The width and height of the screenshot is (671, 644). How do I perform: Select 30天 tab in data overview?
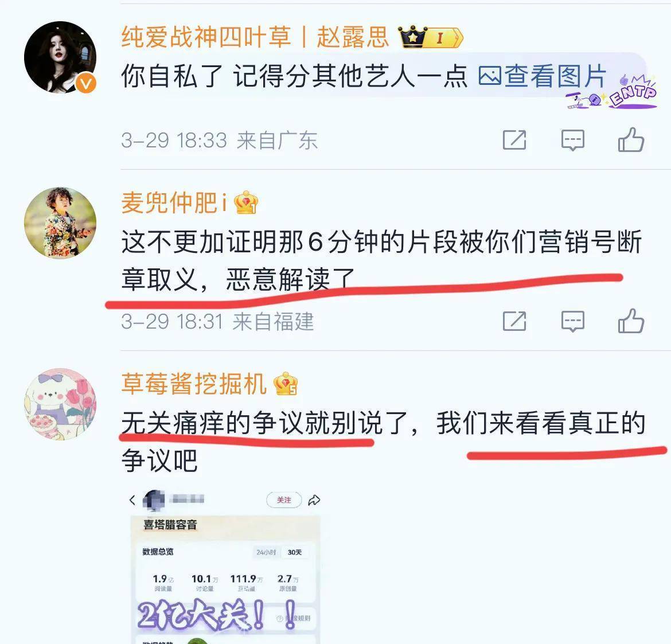point(294,552)
